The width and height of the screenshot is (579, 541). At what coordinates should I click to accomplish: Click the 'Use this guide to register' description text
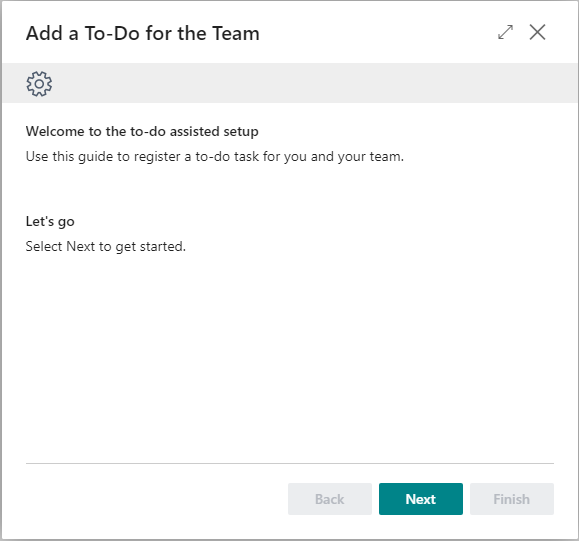pos(215,157)
